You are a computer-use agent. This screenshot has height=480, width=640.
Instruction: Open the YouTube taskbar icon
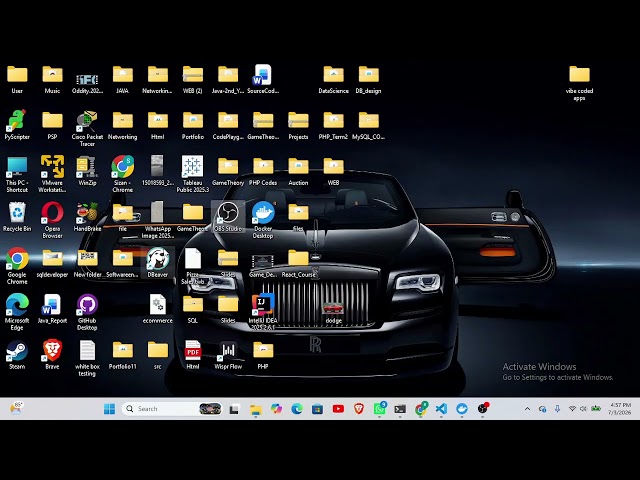click(x=338, y=409)
